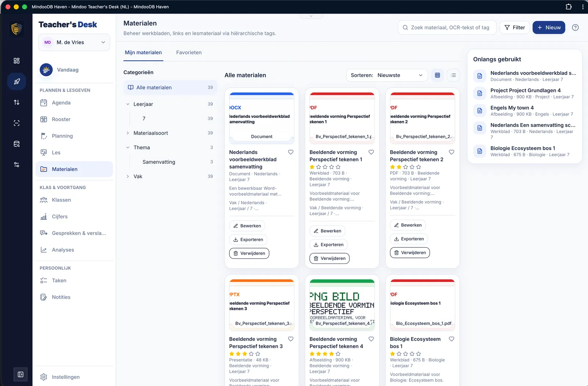Screen dimensions: 588x386
Task: Open the help question mark icon
Action: point(575,28)
